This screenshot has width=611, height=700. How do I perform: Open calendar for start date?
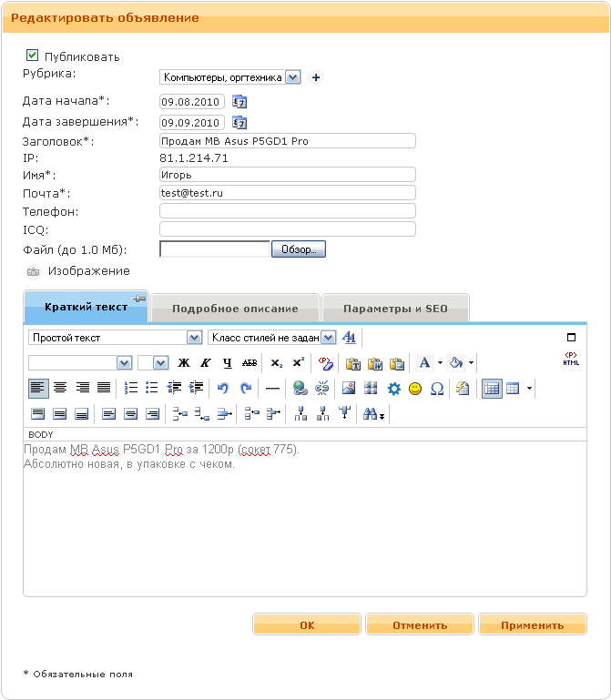click(x=239, y=102)
